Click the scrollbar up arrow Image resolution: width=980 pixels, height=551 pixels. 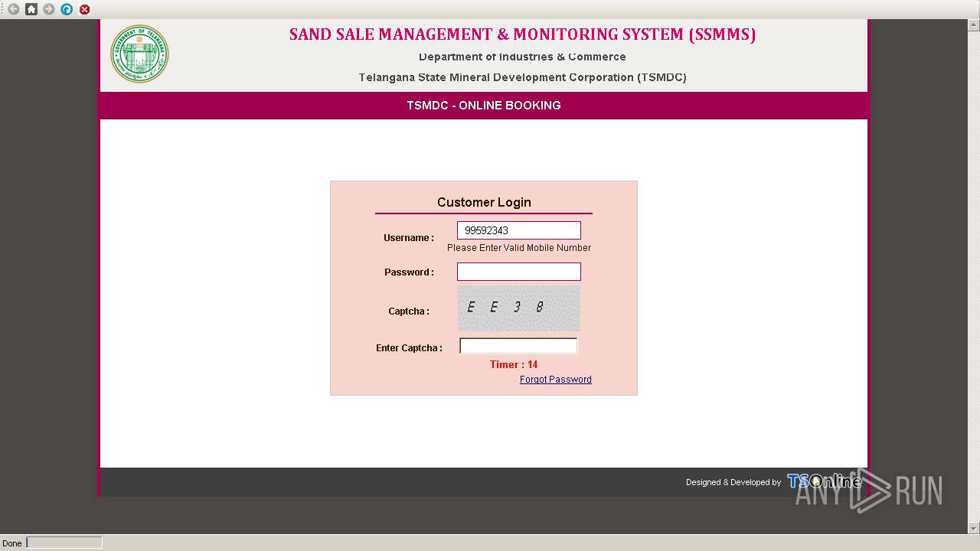(x=974, y=24)
